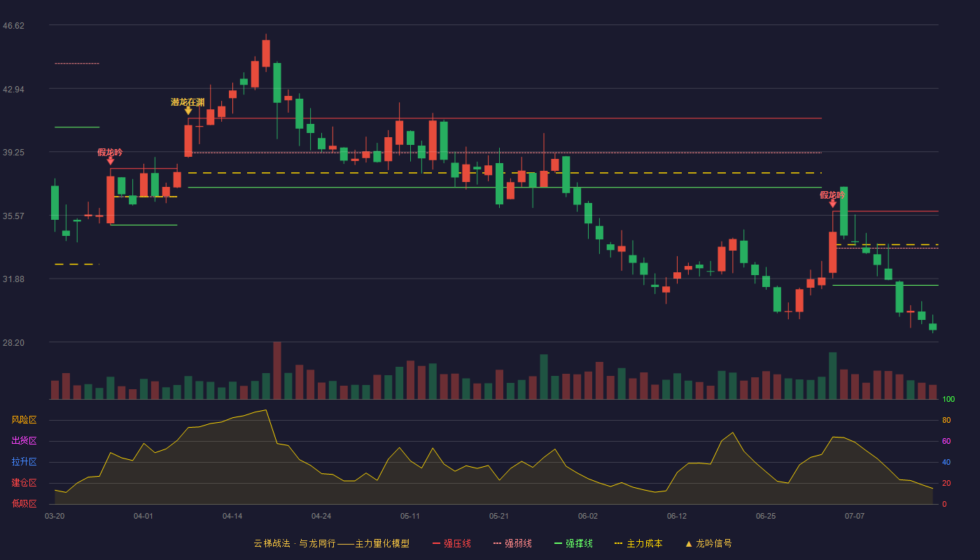980x560 pixels.
Task: Toggle the 强弱线 legend series
Action: [512, 543]
